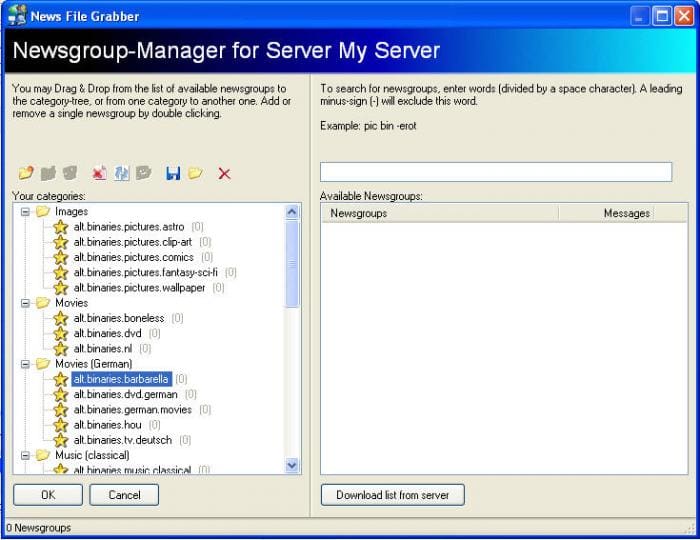Select the Movies category label
700x540 pixels.
click(71, 303)
